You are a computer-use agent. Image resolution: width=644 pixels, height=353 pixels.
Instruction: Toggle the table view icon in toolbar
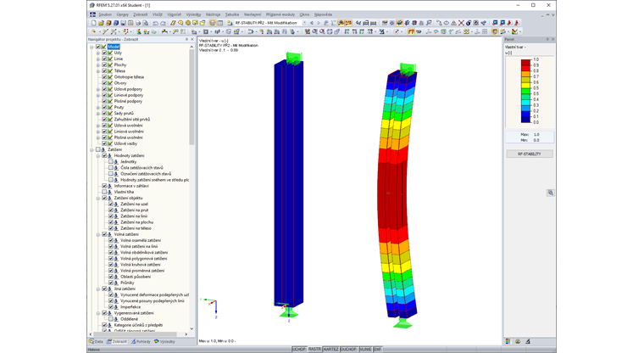[220, 23]
